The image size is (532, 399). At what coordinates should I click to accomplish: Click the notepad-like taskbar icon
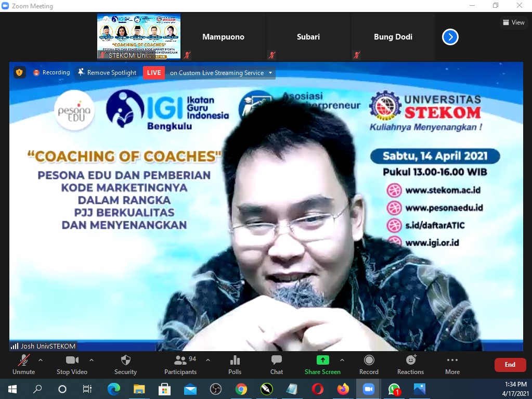click(292, 389)
